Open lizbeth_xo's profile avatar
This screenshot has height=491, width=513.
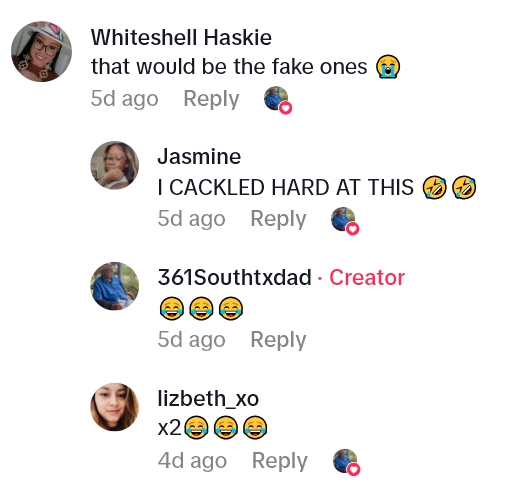point(115,407)
